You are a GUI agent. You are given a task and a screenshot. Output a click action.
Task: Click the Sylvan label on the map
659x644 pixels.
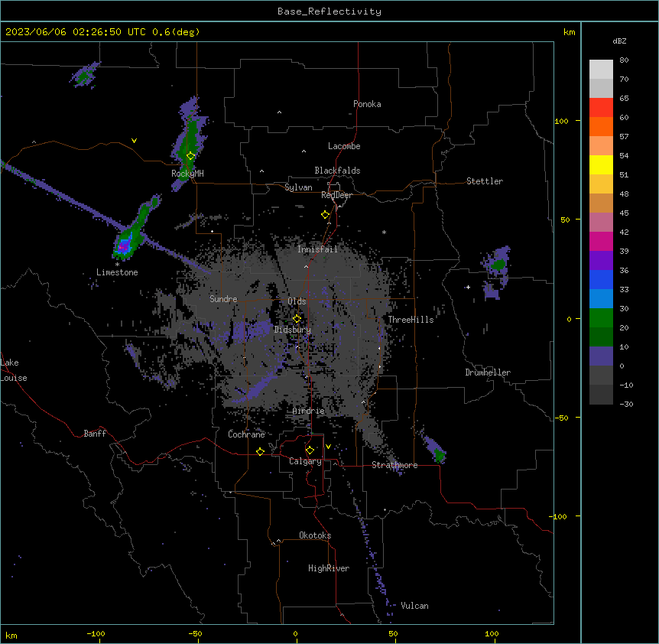pyautogui.click(x=298, y=187)
